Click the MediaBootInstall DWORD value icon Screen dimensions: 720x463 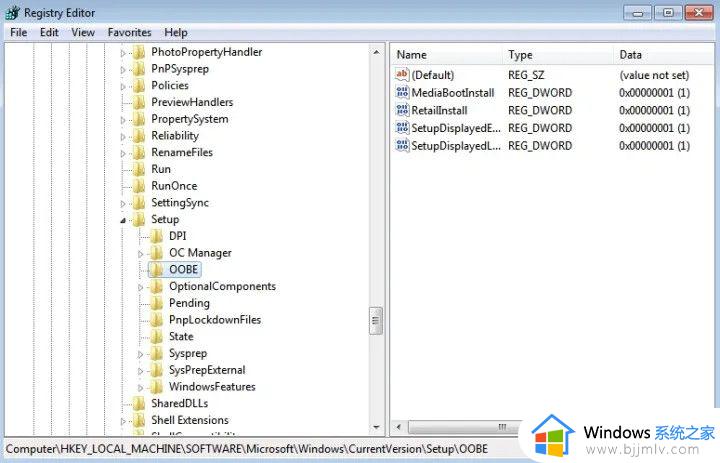click(x=402, y=92)
